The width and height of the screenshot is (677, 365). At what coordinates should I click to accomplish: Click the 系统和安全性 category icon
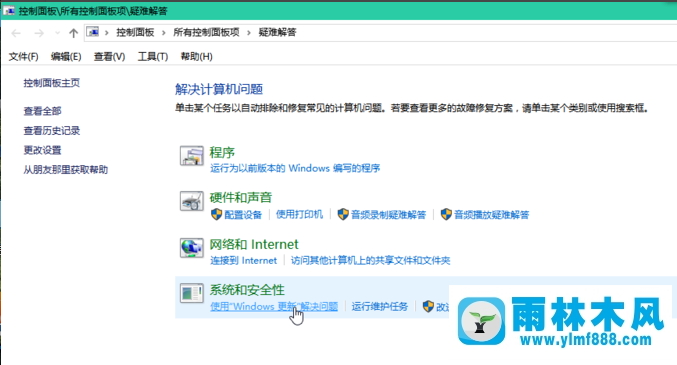pos(191,293)
